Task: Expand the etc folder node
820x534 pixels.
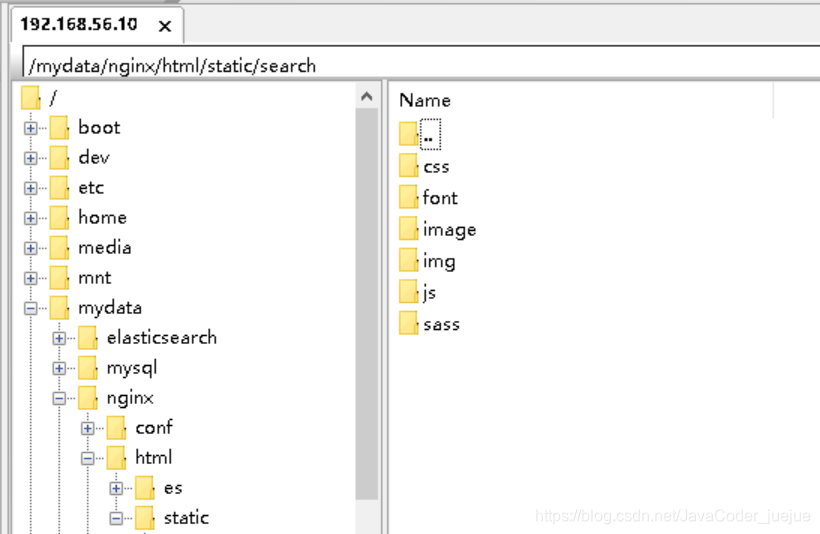Action: click(30, 188)
